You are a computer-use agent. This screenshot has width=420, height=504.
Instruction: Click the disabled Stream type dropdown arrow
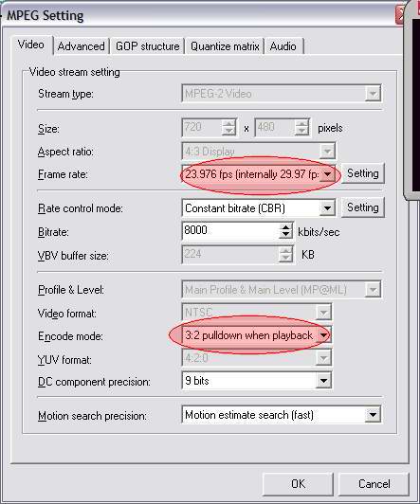coord(373,94)
